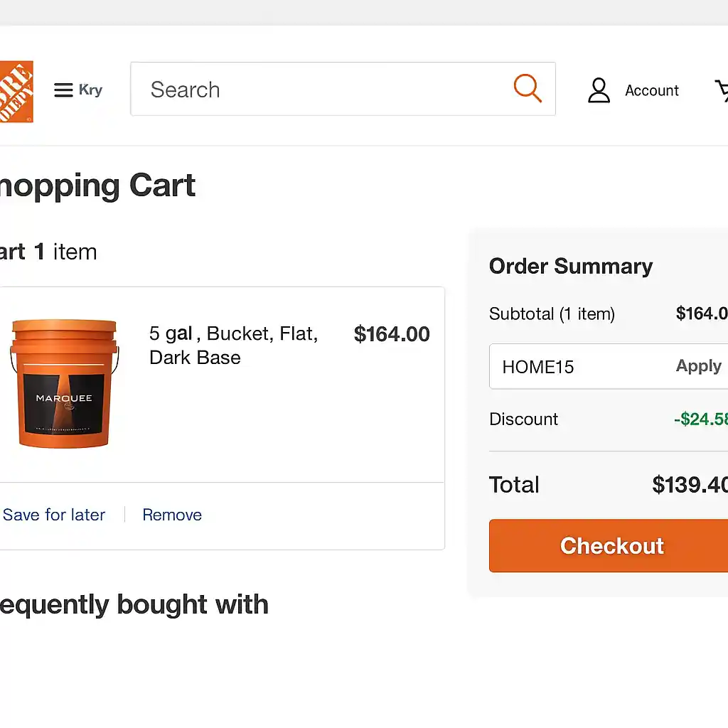Save the bucket item for later
The image size is (728, 728).
(x=54, y=515)
